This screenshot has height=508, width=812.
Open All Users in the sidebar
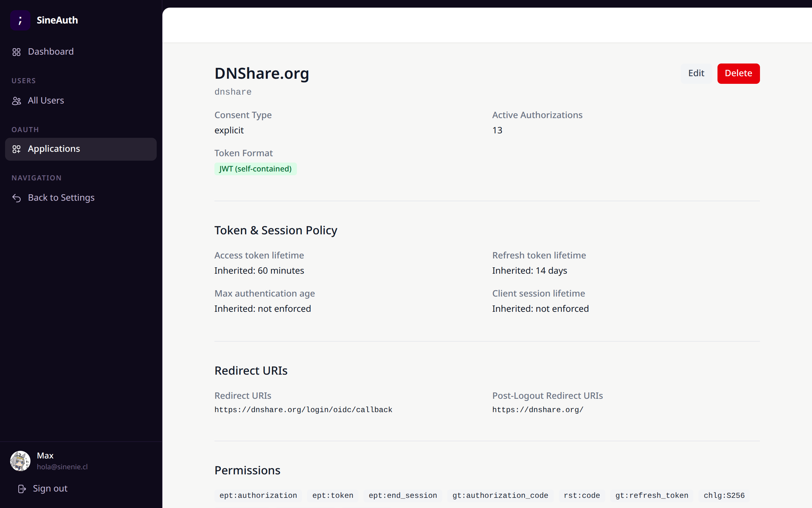point(81,100)
